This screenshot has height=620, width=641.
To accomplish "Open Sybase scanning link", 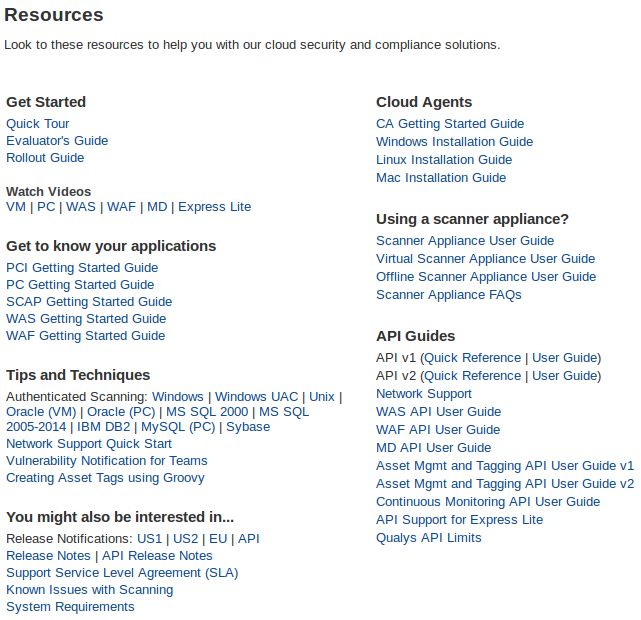I will tap(248, 427).
